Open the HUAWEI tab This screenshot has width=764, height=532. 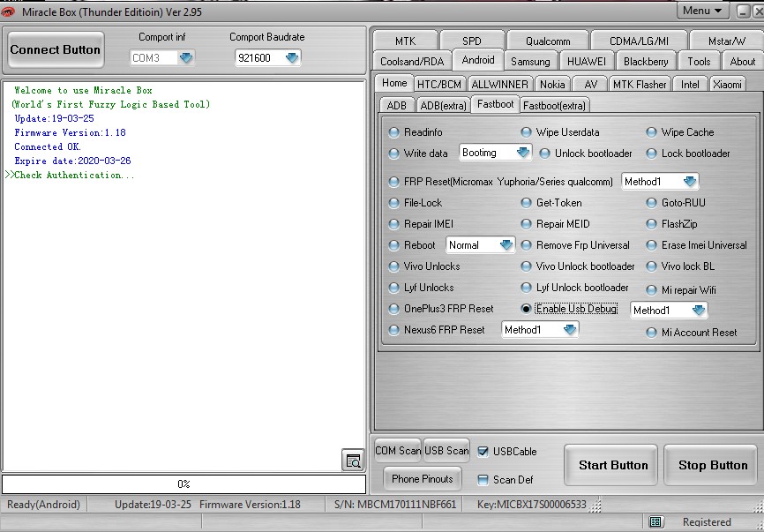(587, 62)
